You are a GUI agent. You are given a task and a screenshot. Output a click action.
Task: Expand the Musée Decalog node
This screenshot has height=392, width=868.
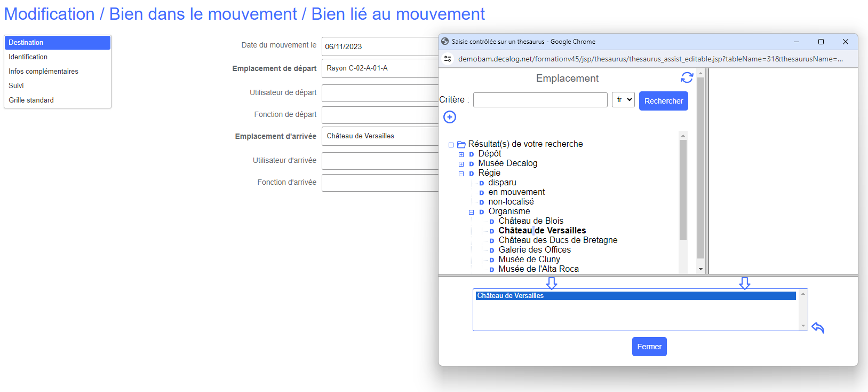pos(461,164)
